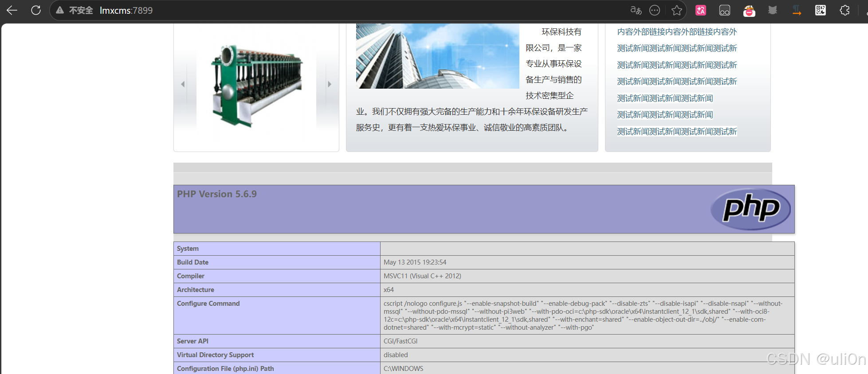The image size is (868, 374).
Task: Show next product with right carousel arrow
Action: point(330,84)
